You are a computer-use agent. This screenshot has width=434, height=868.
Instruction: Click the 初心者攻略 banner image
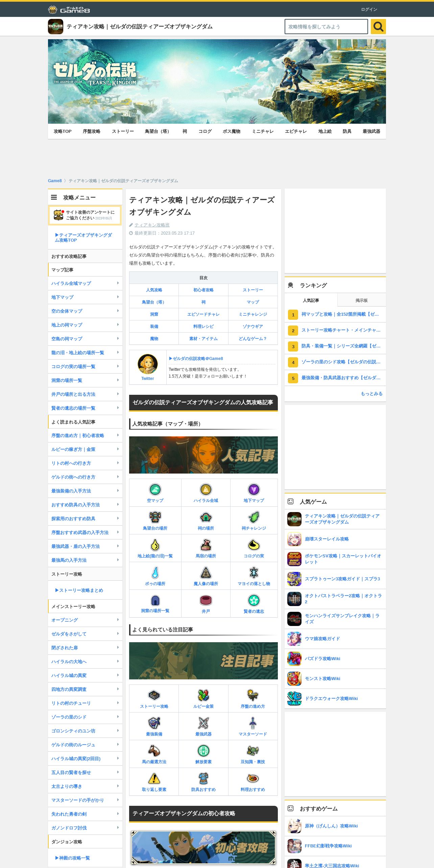pos(203,847)
